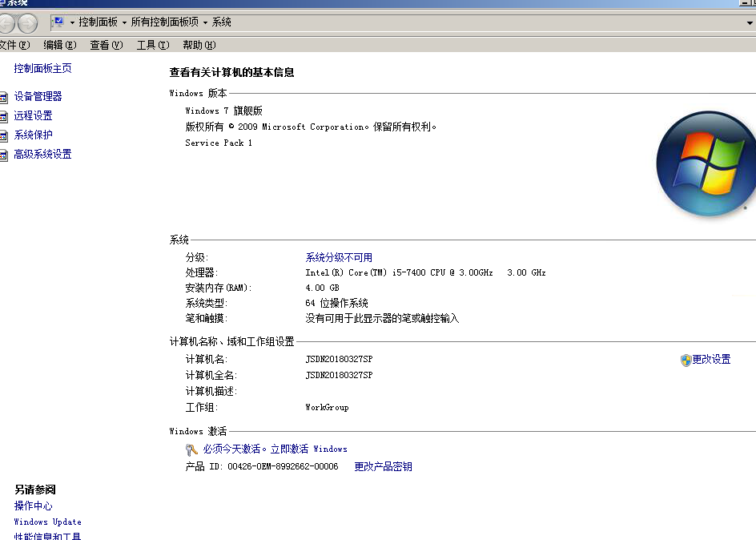Click the 安装内存(RAM): label
The height and width of the screenshot is (540, 756).
[x=219, y=288]
